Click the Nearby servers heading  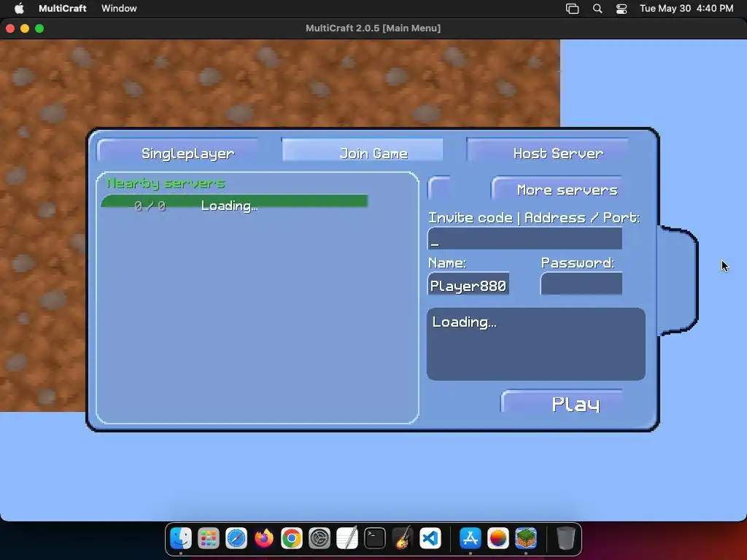(165, 183)
